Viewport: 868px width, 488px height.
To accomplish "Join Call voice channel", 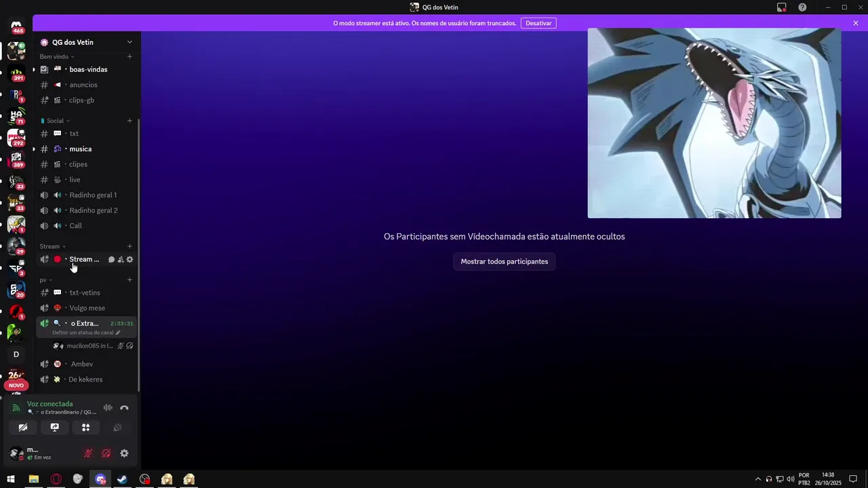I will point(87,226).
